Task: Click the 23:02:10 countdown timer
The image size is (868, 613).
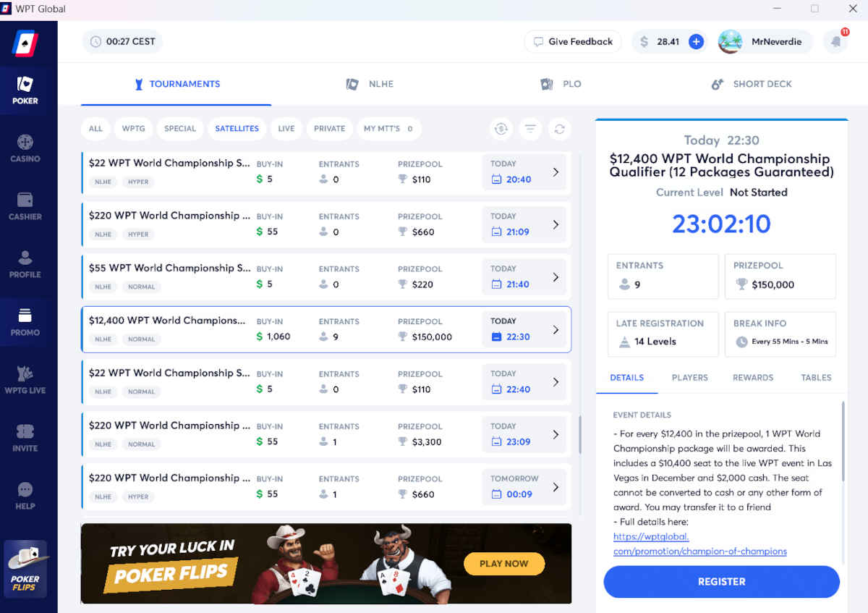Action: [x=722, y=224]
